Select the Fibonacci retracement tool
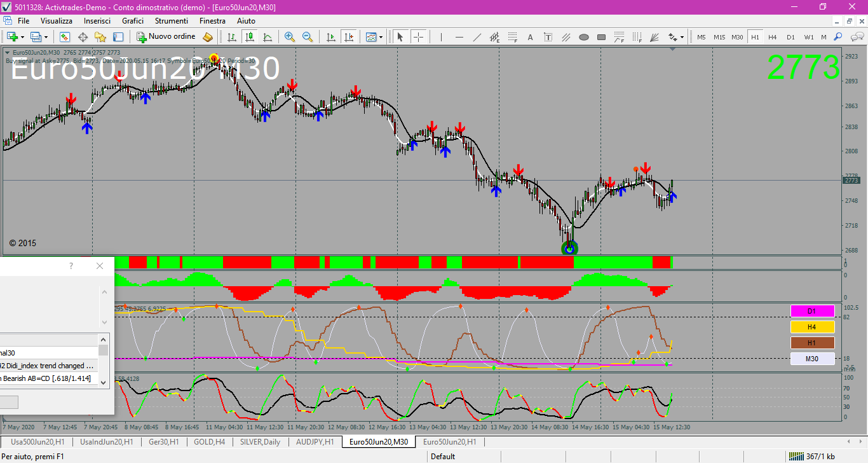868x463 pixels. point(513,37)
